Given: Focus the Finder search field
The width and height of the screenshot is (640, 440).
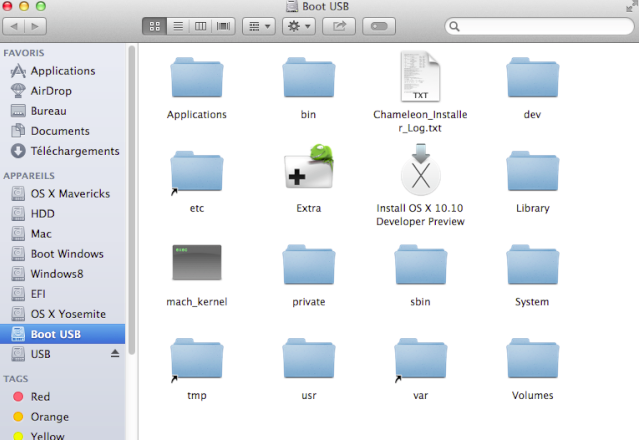Looking at the screenshot, I should 539,27.
